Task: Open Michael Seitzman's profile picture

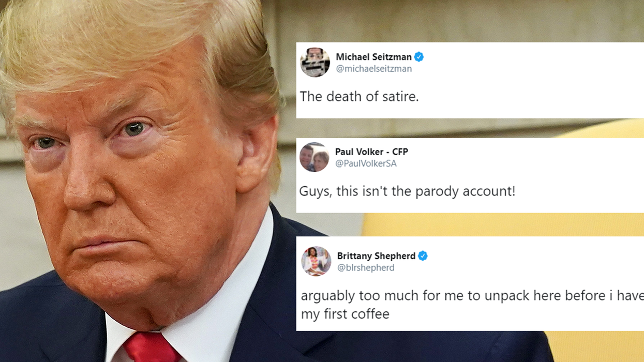Action: tap(315, 63)
